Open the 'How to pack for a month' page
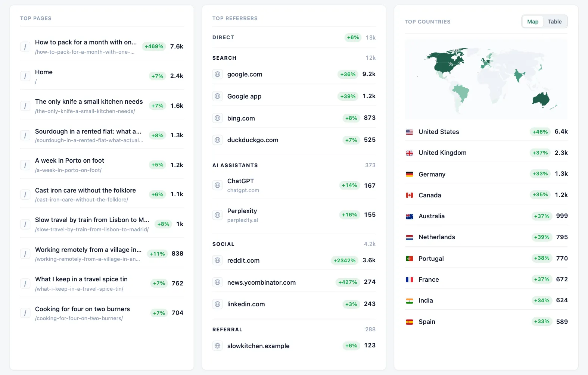This screenshot has height=375, width=588. pos(86,42)
